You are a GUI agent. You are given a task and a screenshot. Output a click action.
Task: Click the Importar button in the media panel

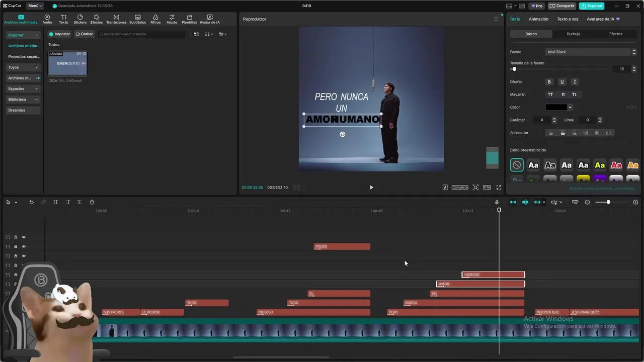[59, 34]
